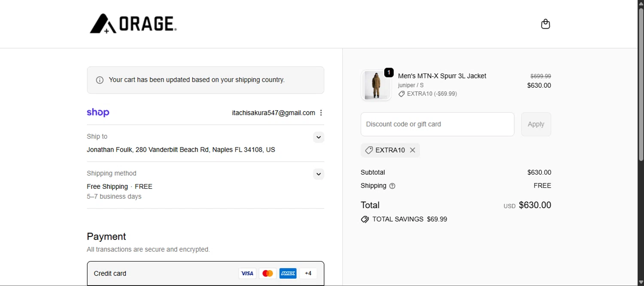Click the Shop Pay logo
Viewport: 644px width, 286px height.
pyautogui.click(x=98, y=112)
